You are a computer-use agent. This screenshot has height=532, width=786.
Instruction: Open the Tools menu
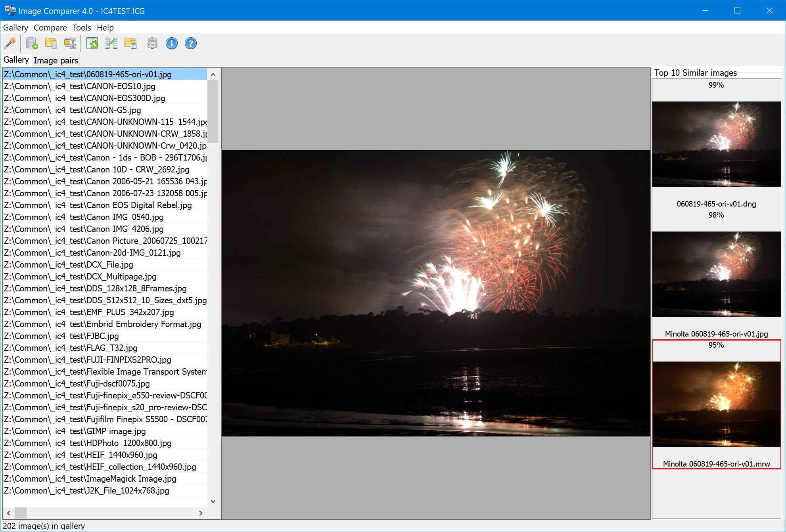point(82,28)
